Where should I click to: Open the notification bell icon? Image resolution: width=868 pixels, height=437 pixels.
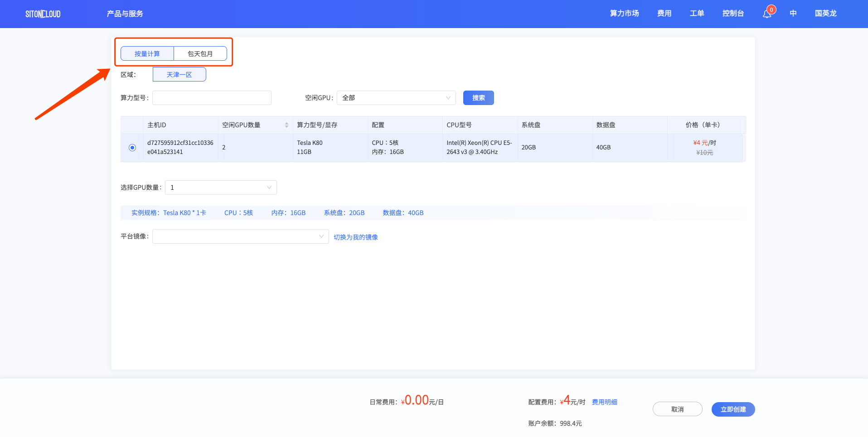coord(767,14)
